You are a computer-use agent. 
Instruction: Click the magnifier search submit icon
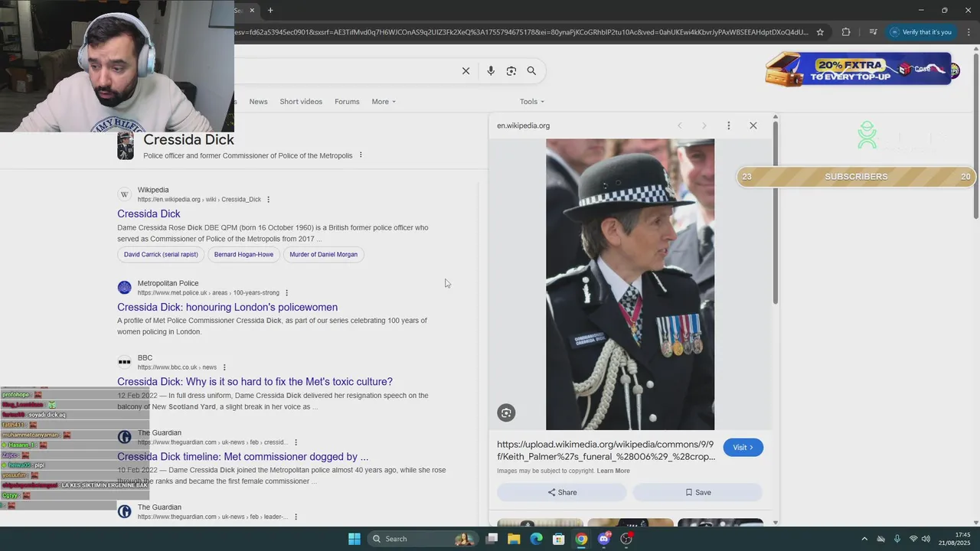[x=531, y=70]
